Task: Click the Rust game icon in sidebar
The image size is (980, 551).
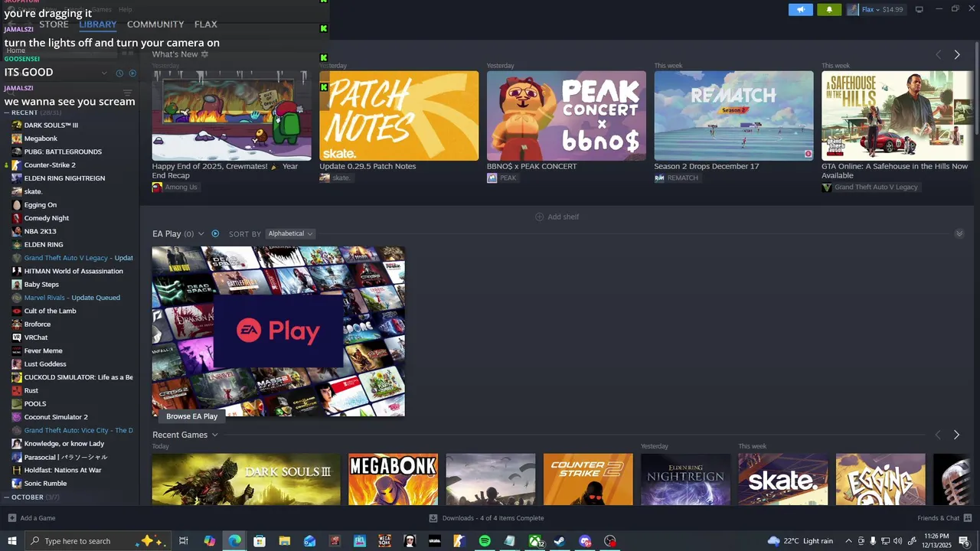Action: 17,390
